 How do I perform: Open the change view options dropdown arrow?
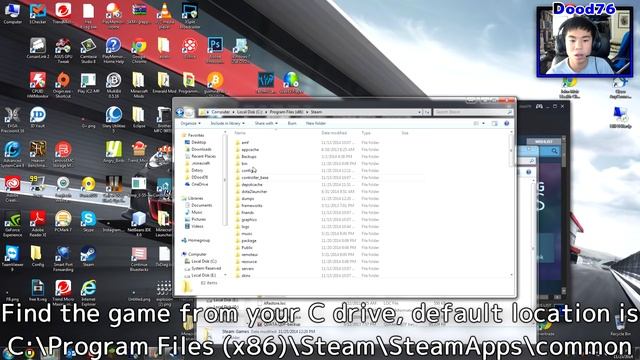pyautogui.click(x=484, y=123)
